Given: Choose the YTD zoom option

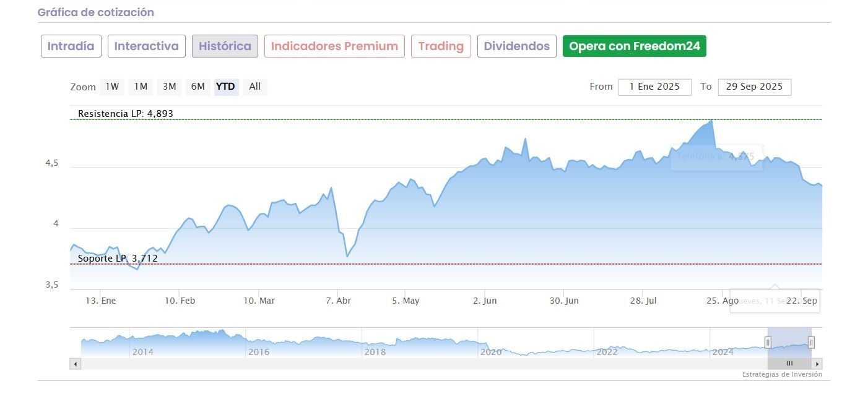Looking at the screenshot, I should pyautogui.click(x=225, y=87).
